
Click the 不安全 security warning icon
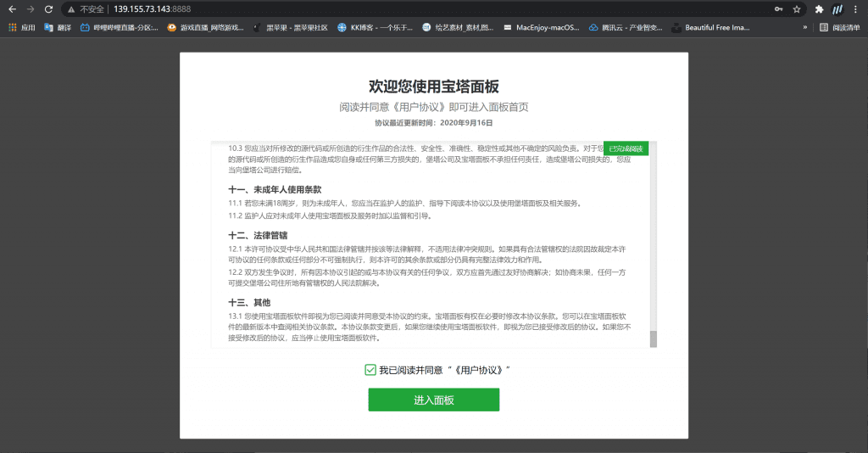(72, 9)
